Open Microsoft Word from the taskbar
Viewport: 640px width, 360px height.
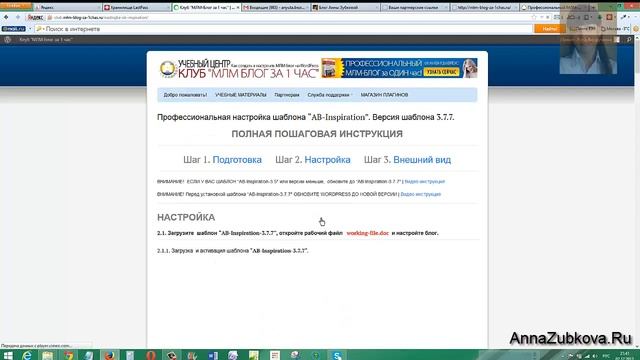coord(213,356)
